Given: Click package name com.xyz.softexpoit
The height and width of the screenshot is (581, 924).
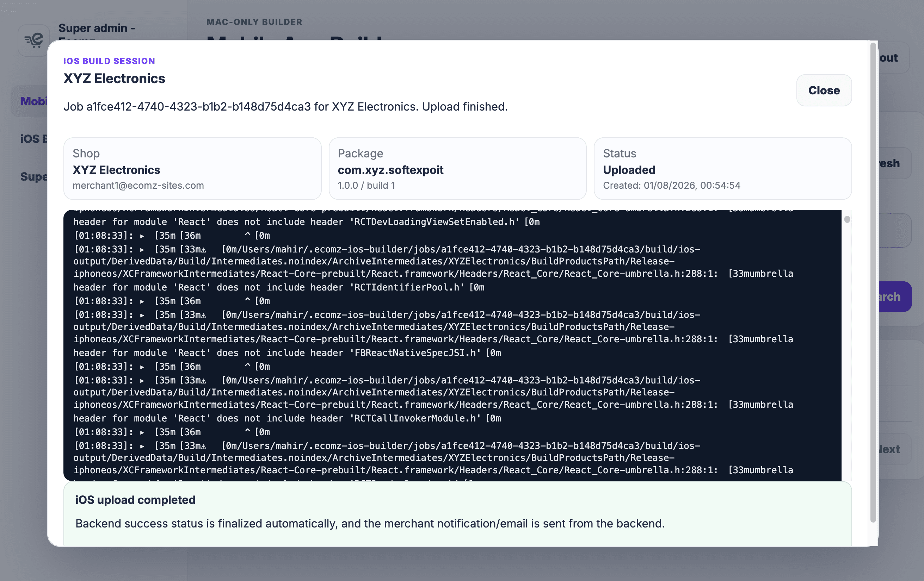Looking at the screenshot, I should (x=390, y=170).
